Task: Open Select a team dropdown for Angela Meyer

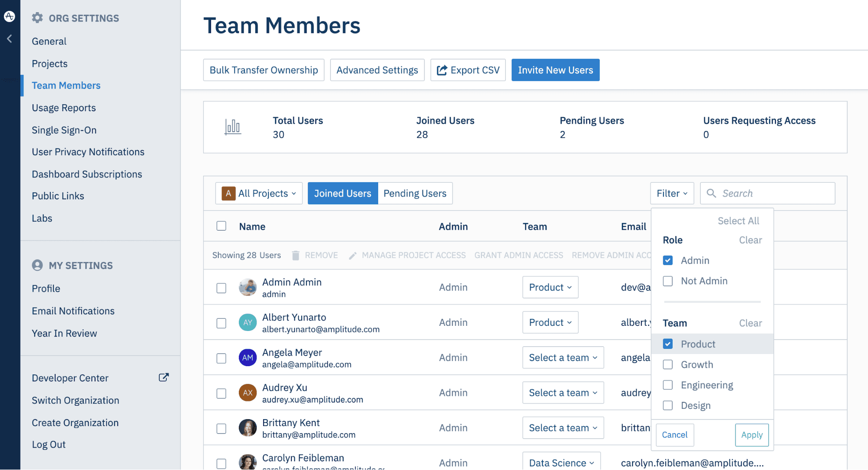Action: tap(563, 357)
